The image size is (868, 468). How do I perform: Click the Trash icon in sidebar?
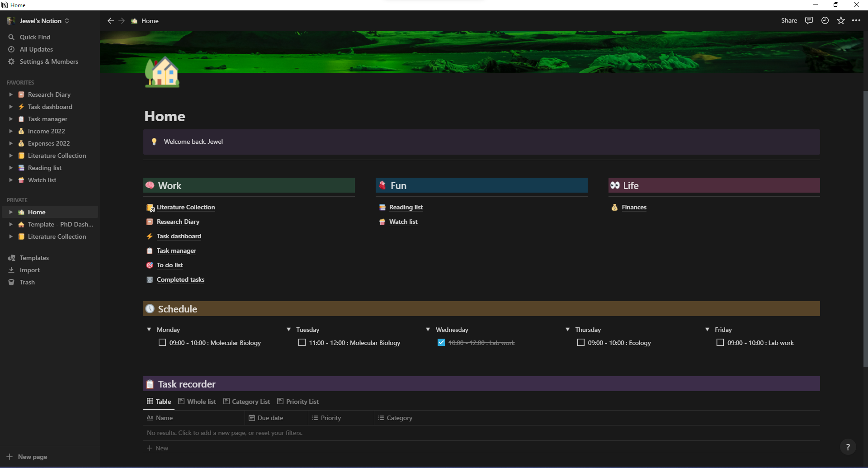(11, 282)
